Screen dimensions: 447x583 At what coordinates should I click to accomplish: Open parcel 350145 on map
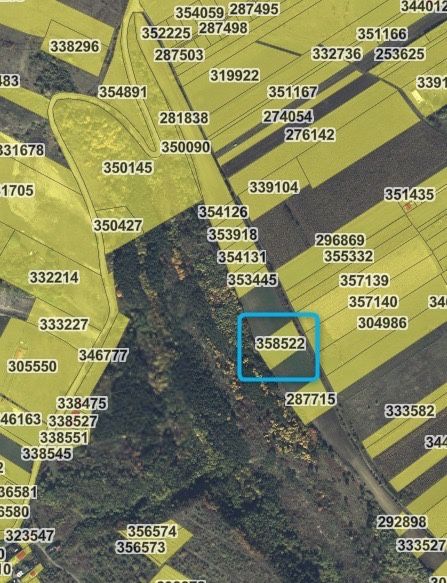coord(128,168)
